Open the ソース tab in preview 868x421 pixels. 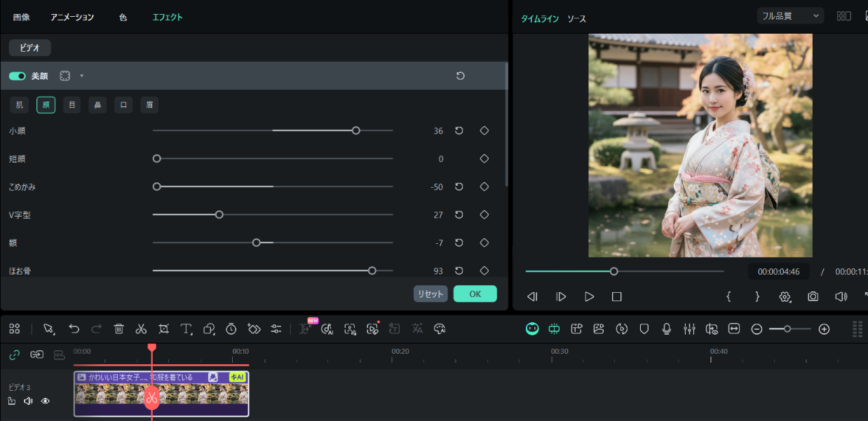[x=576, y=19]
